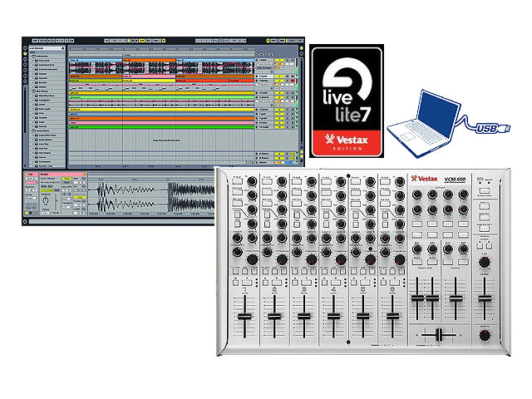This screenshot has width=532, height=399.
Task: Toggle the Info View circle at bottom-left
Action: pos(25,222)
